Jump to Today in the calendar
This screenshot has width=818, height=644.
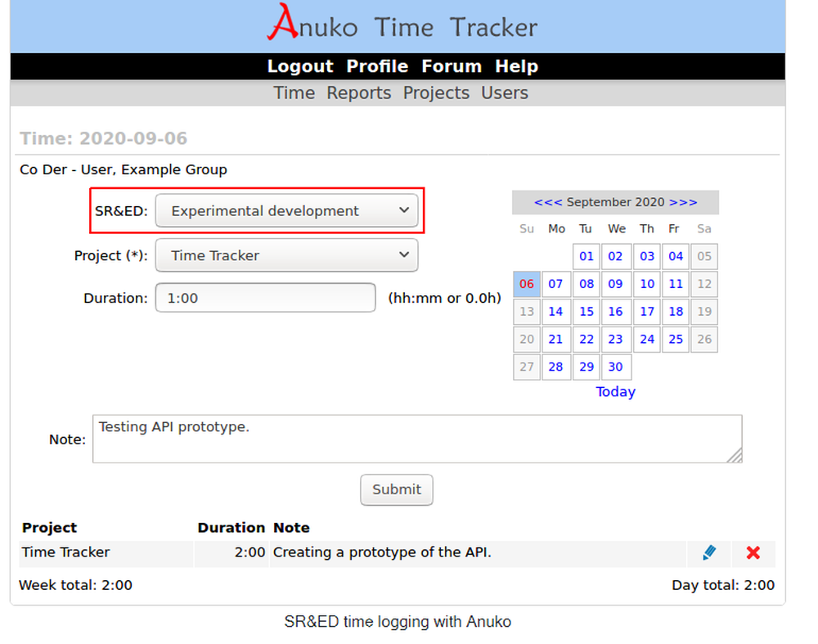(616, 392)
